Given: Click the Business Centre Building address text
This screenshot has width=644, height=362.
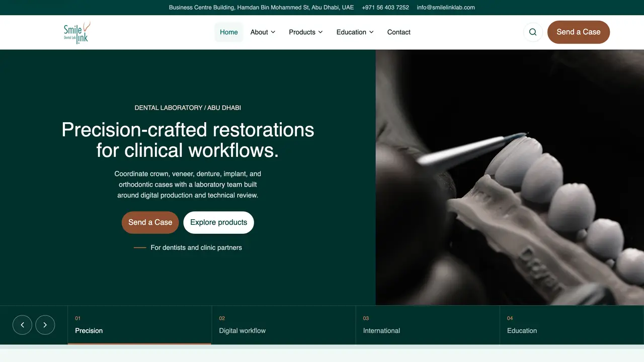Looking at the screenshot, I should (x=261, y=8).
